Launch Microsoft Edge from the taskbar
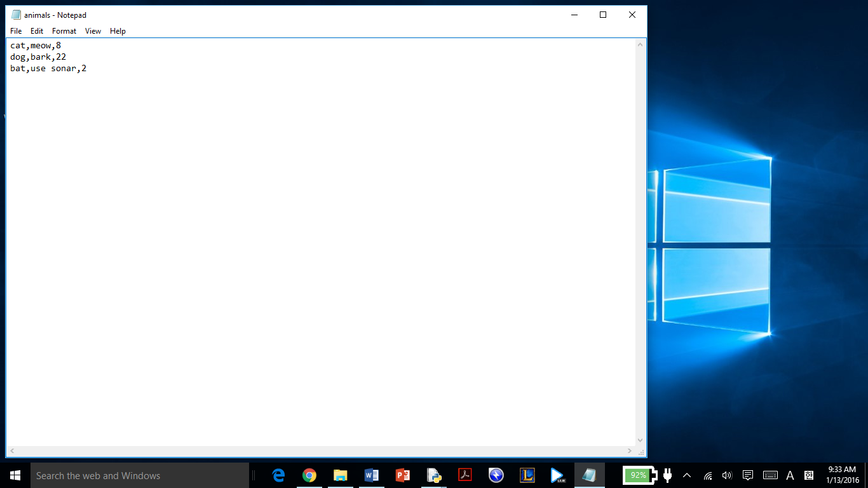 tap(278, 475)
